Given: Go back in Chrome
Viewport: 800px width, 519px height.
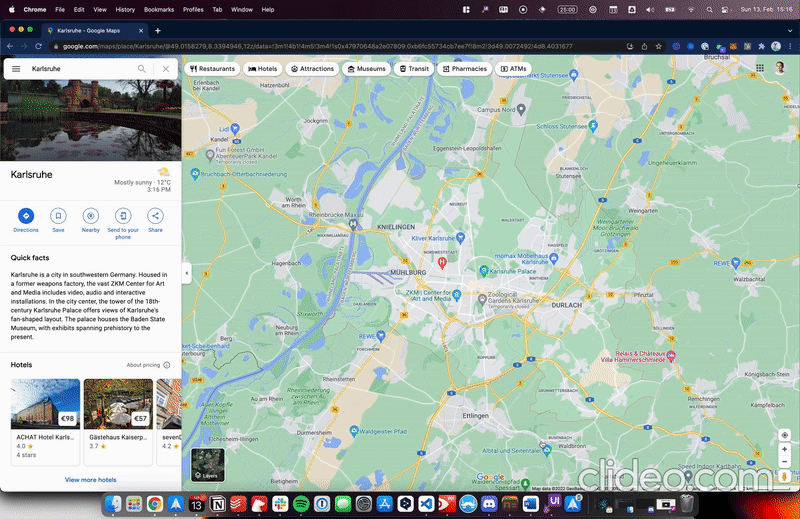Looking at the screenshot, I should [x=10, y=46].
